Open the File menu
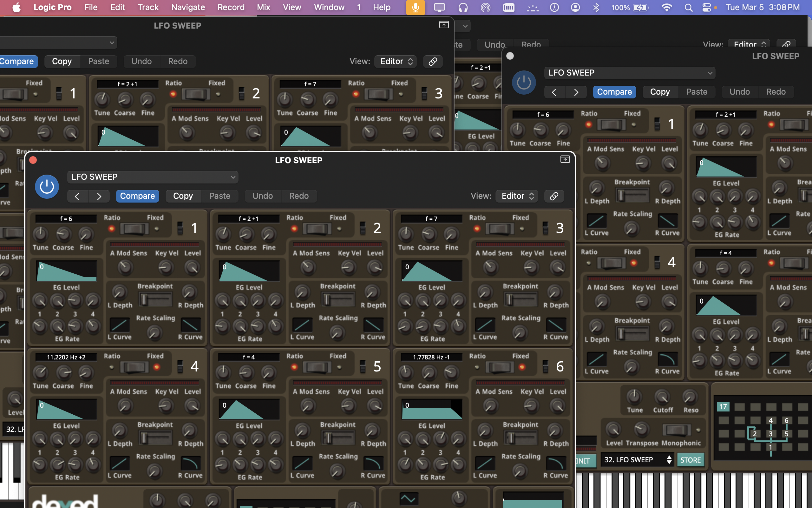Viewport: 812px width, 508px height. point(91,7)
